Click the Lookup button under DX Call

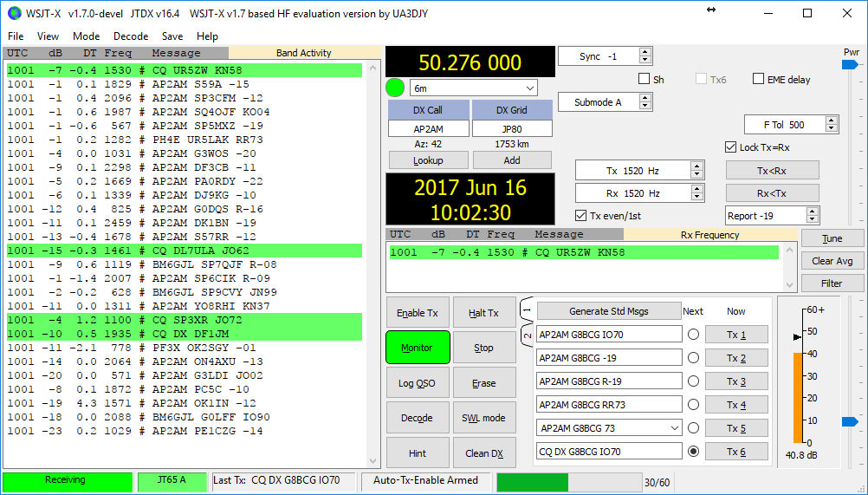[x=429, y=160]
